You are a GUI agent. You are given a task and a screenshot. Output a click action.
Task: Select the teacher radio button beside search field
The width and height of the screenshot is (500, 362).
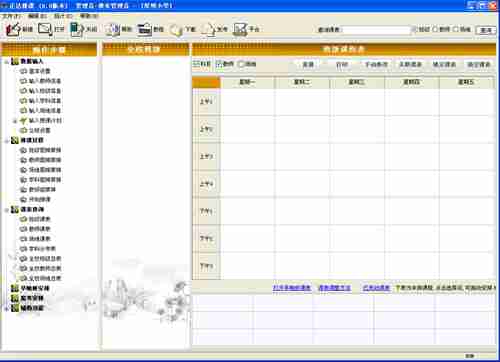435,29
